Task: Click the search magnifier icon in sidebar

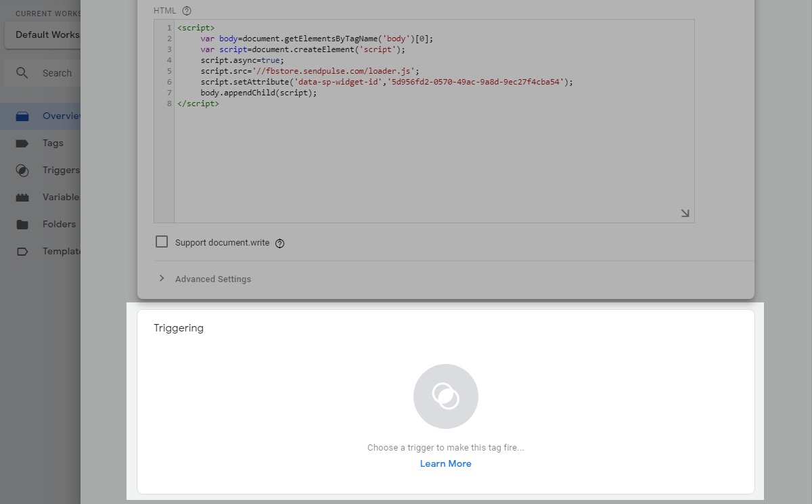Action: 23,73
